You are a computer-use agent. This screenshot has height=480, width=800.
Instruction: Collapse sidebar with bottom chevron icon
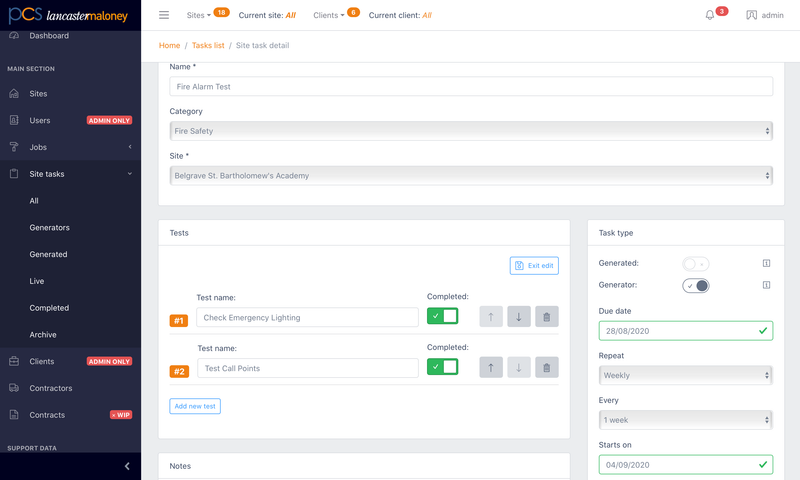(x=127, y=466)
